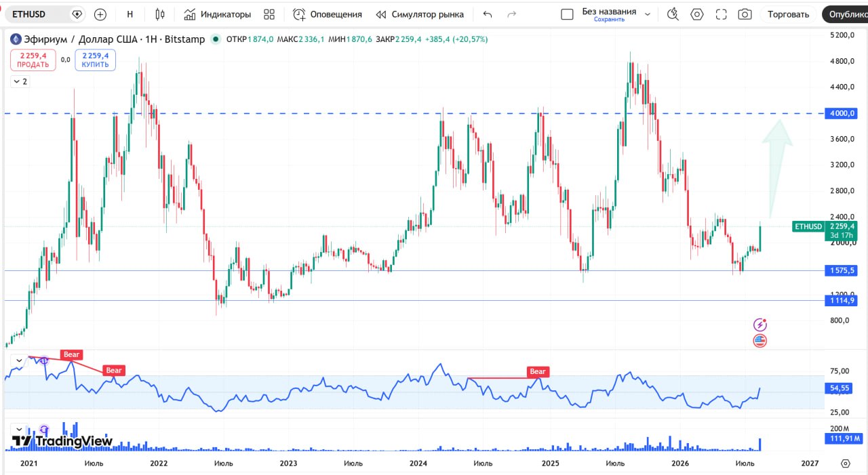Viewport: 868px width, 475px height.
Task: Open the indicator templates grid icon
Action: tap(269, 14)
